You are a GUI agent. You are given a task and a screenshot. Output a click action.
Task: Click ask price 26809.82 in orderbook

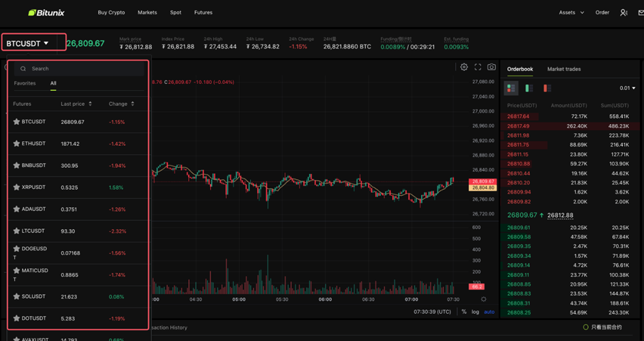point(519,202)
